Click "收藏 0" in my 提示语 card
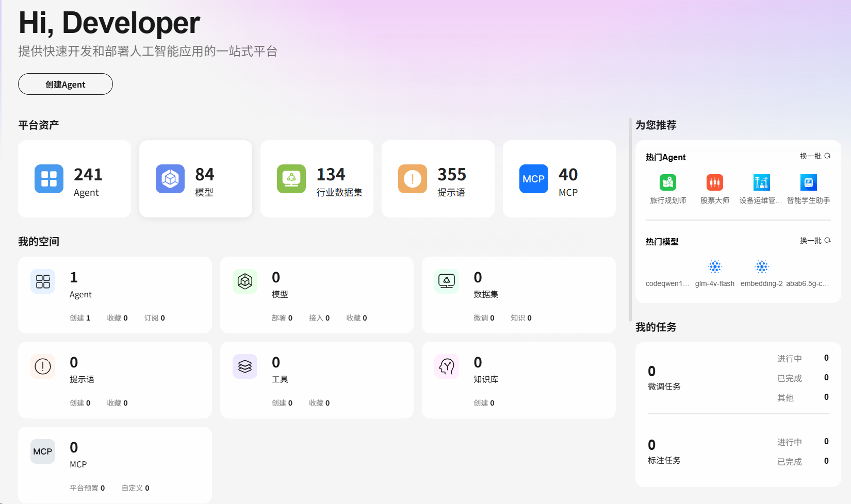 coord(117,403)
